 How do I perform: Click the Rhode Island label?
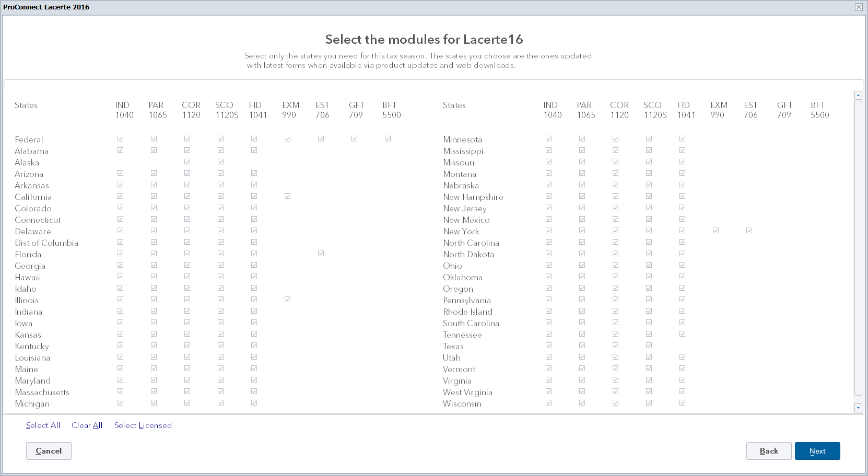(x=468, y=312)
